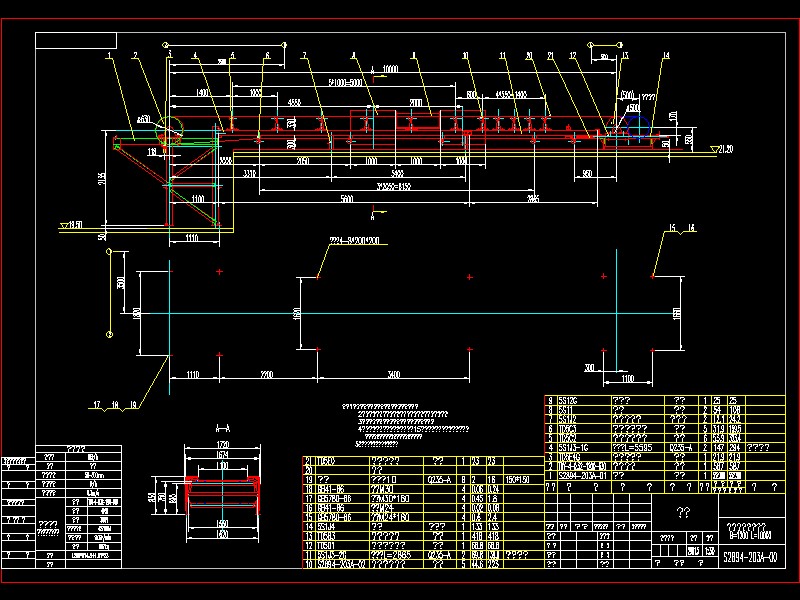Click the 150*150 remark in parts list row 19

point(518,480)
